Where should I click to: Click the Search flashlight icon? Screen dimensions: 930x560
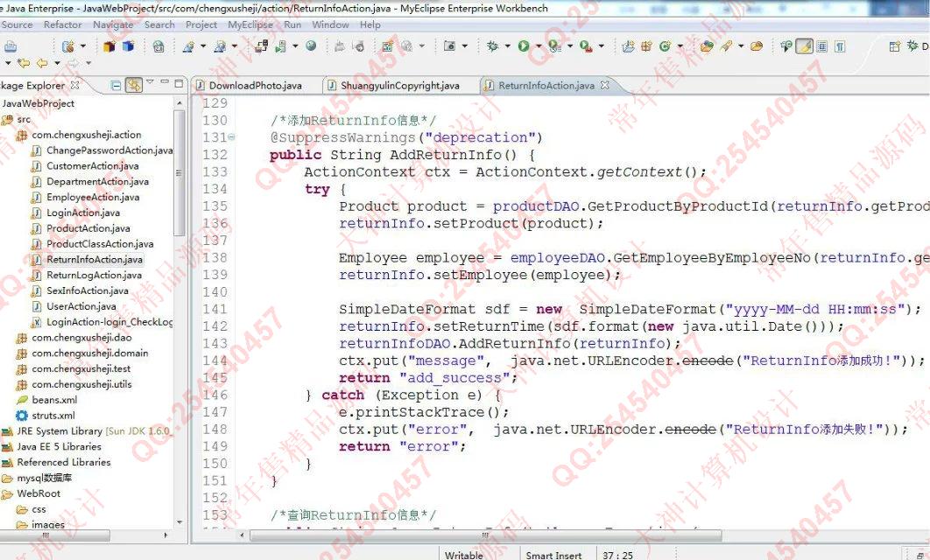(x=726, y=45)
